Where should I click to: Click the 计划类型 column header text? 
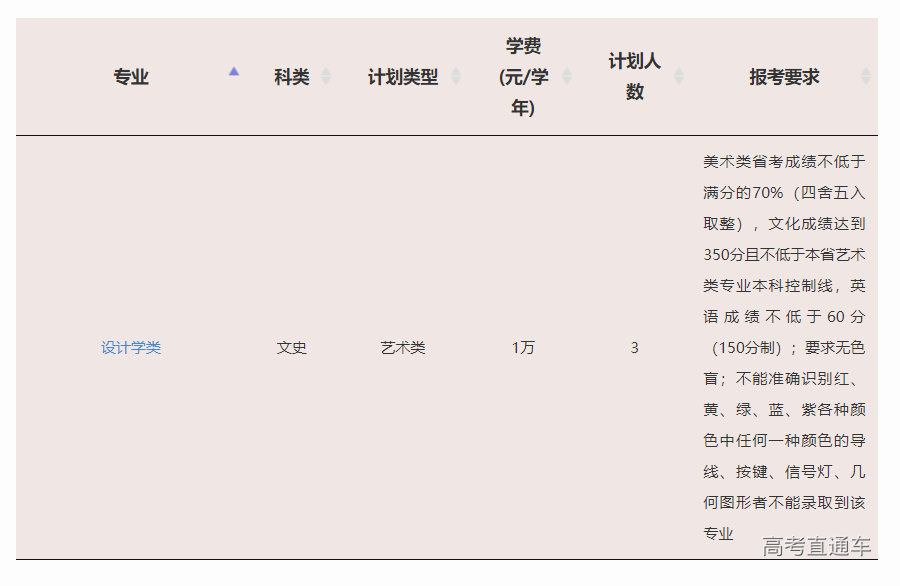click(x=403, y=77)
